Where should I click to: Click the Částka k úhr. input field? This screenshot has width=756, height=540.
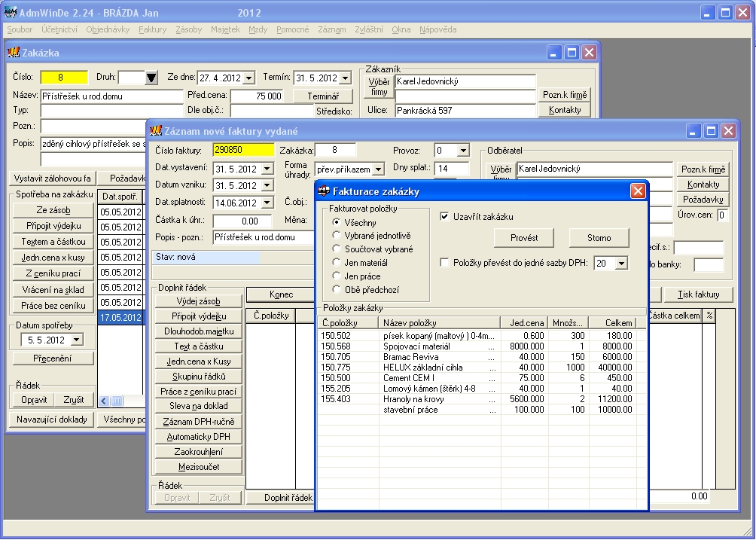click(x=242, y=221)
